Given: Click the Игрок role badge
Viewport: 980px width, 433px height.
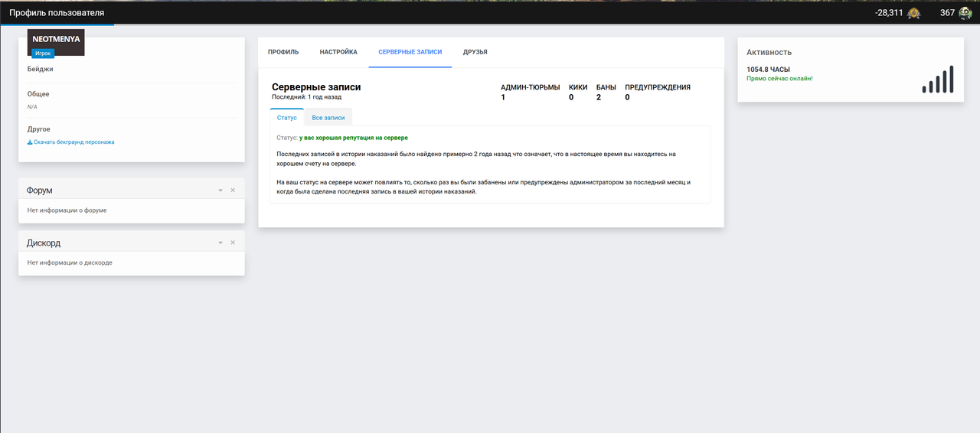Looking at the screenshot, I should (x=43, y=54).
